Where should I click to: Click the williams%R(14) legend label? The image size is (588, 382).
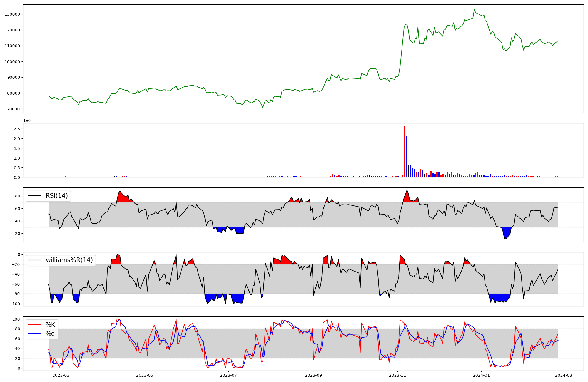pyautogui.click(x=69, y=260)
